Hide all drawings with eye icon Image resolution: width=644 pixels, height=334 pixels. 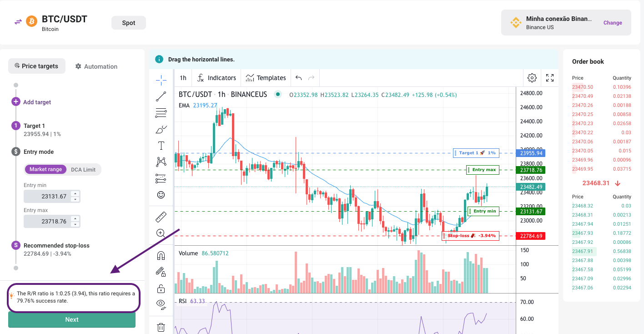[161, 304]
